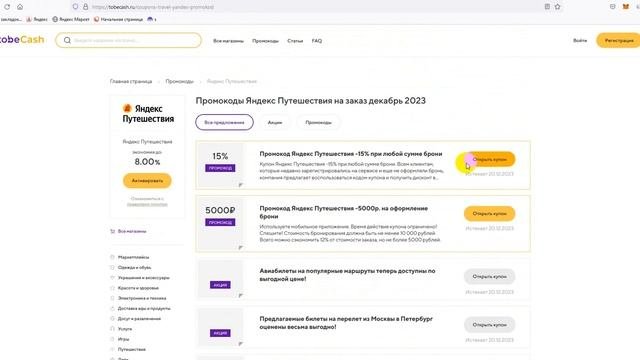Screen dimensions: 640x360
Task: Click the Услуги category icon
Action: click(x=112, y=329)
